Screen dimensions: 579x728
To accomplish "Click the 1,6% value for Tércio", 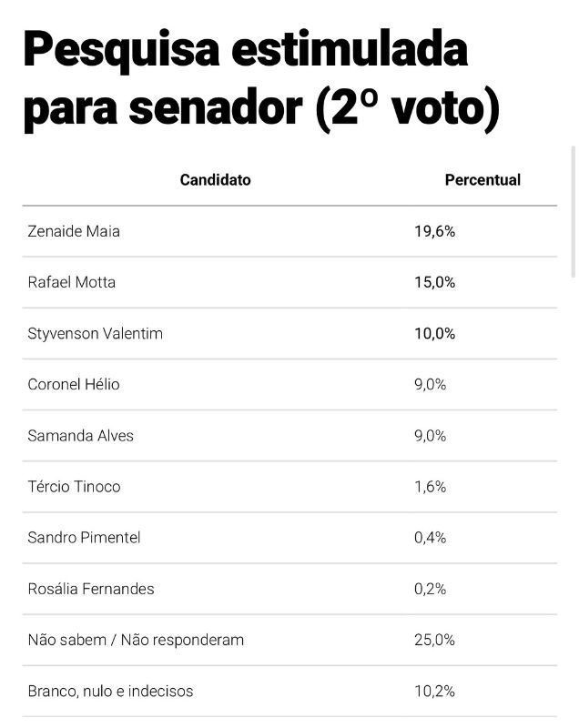I will coord(430,487).
